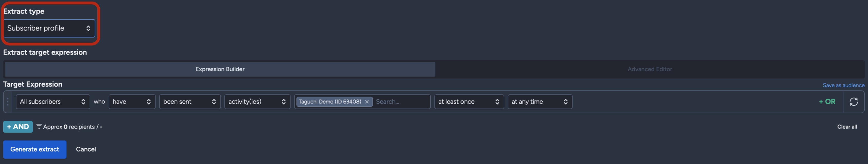Open the All subscribers dropdown

coord(53,102)
